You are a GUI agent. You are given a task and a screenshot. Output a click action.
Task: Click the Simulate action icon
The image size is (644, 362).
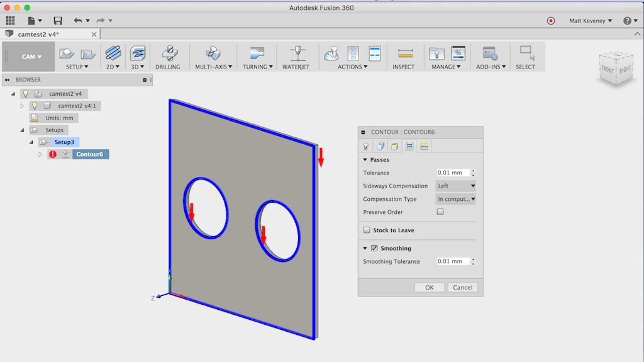coord(331,54)
